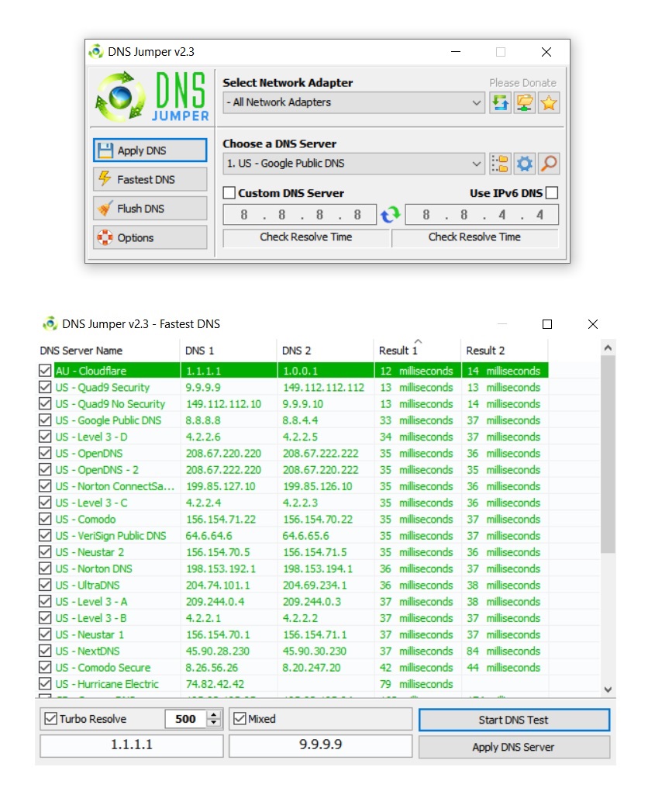
Task: Click the secondary DNS 8.8.4.4 field
Action: pos(481,214)
